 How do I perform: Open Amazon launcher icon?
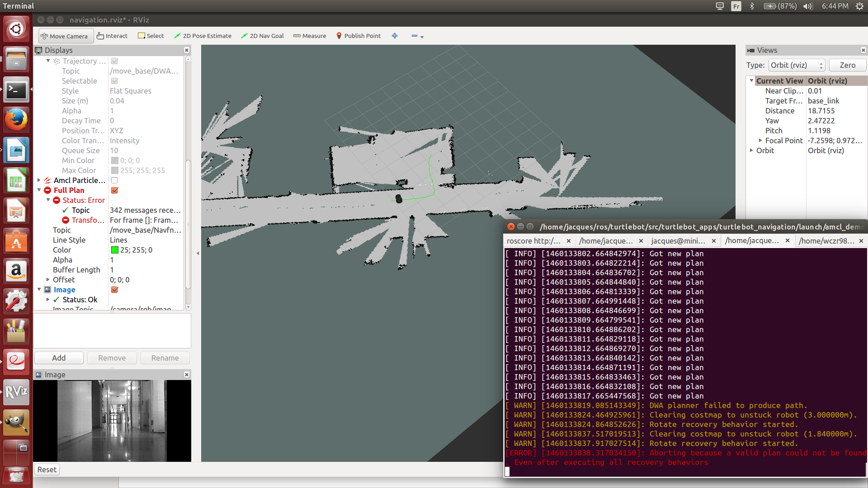point(16,272)
